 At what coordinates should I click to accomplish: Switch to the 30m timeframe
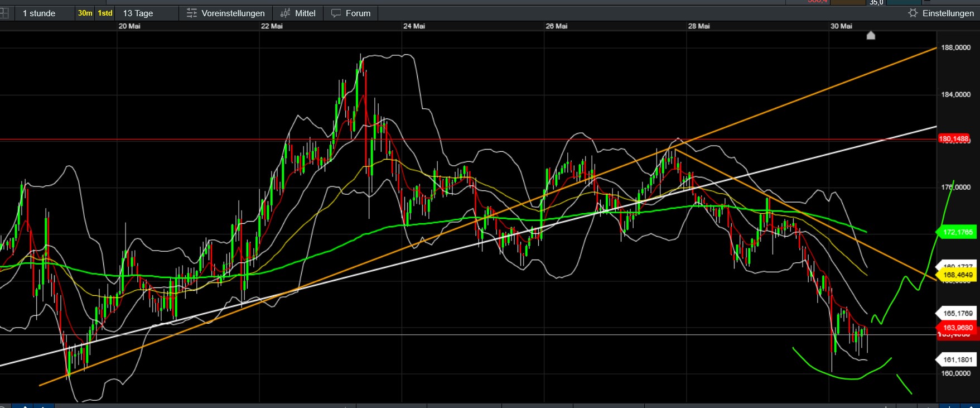pyautogui.click(x=85, y=13)
